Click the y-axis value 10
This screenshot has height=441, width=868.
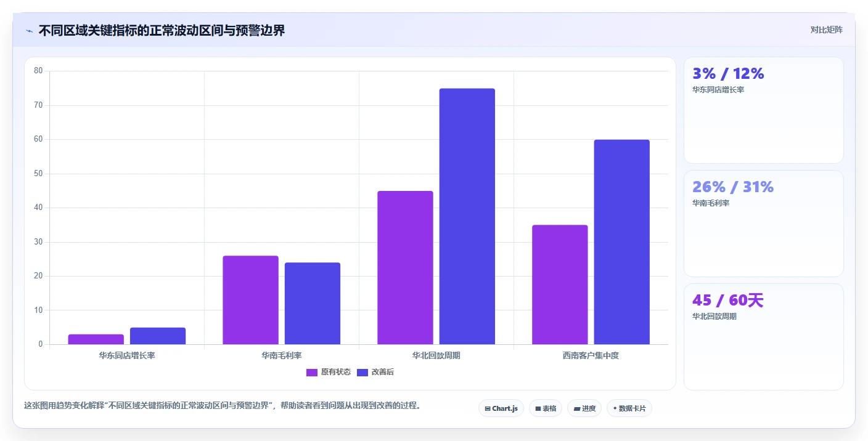coord(38,310)
